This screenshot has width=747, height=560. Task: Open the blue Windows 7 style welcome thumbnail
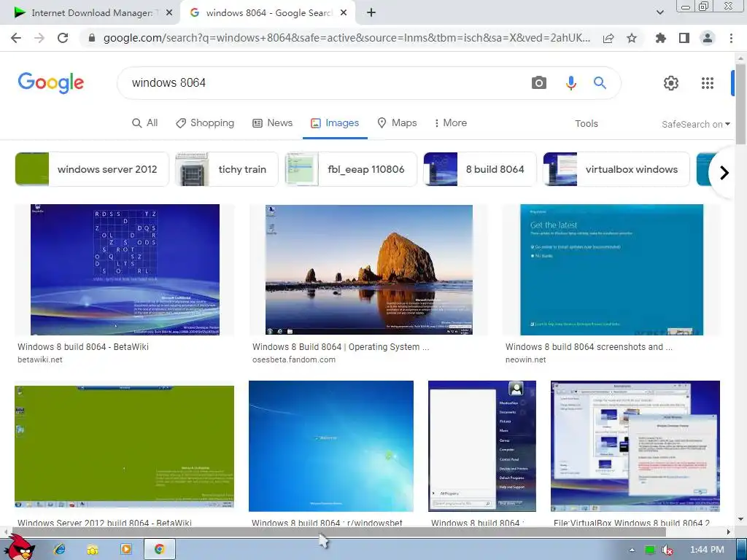click(x=331, y=446)
